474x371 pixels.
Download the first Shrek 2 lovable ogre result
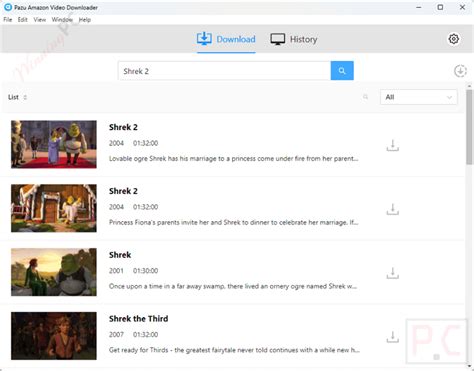[393, 145]
